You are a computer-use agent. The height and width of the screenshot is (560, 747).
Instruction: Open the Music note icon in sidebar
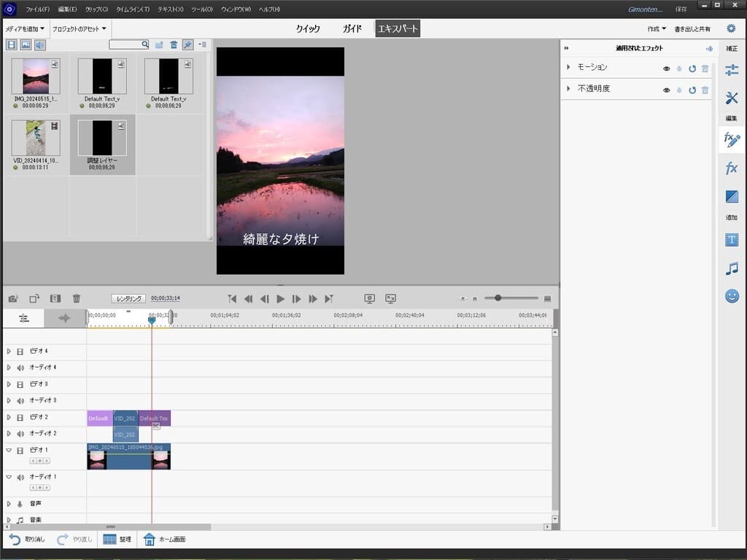point(732,268)
